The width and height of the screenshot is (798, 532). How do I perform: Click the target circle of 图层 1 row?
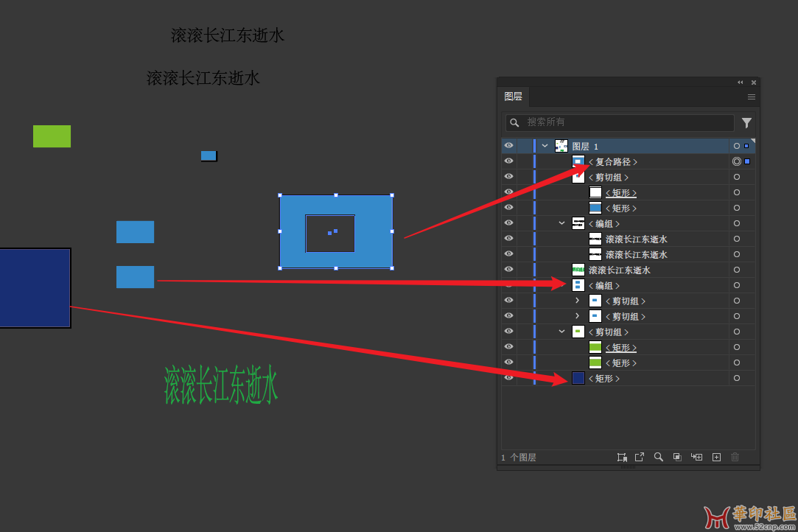[736, 146]
